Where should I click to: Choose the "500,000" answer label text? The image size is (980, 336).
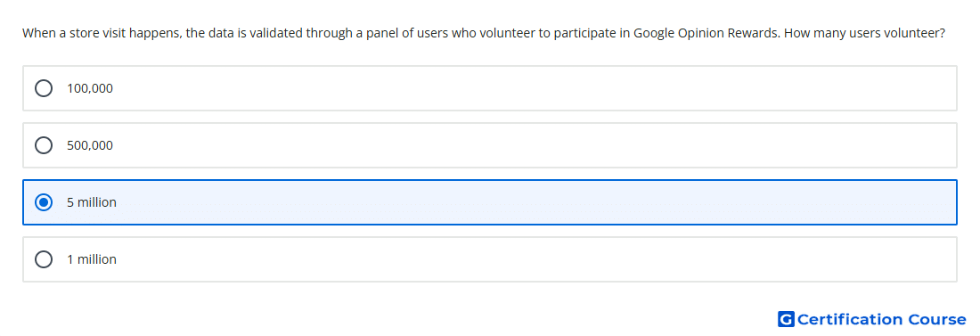click(x=90, y=145)
